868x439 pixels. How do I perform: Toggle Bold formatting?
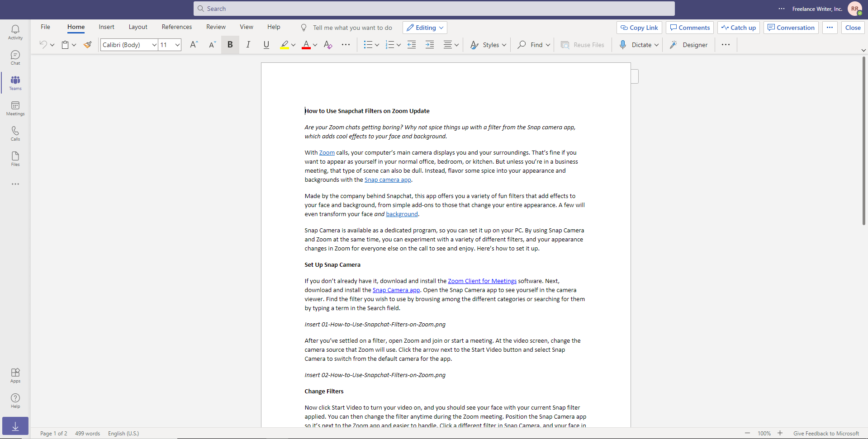click(x=230, y=44)
